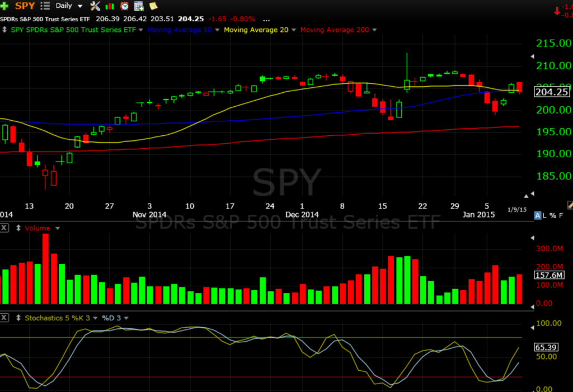Click the 1/9/15 date label on time axis
Screen dimensions: 573x392
[516, 210]
